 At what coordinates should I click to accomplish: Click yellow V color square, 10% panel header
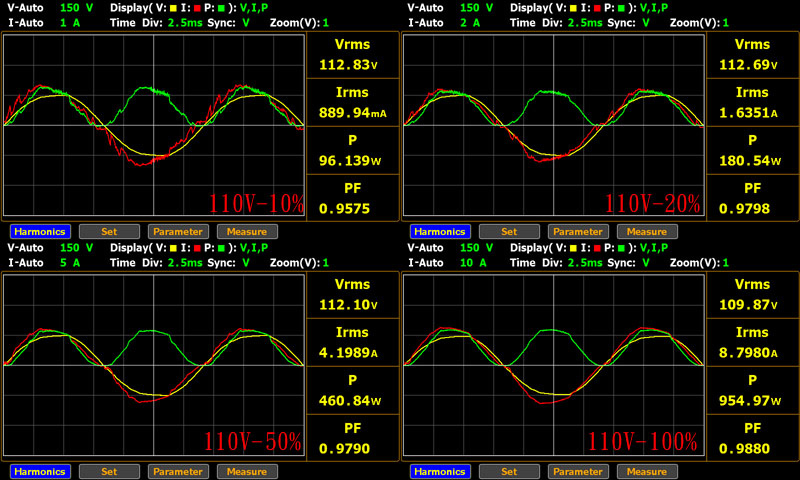coord(173,8)
